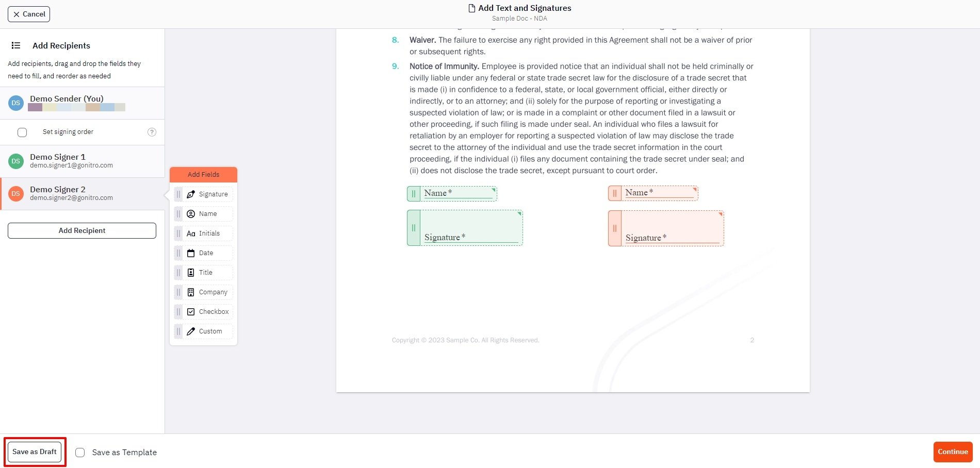Click the Title badge icon
Screen dimensions: 980x468
(191, 273)
